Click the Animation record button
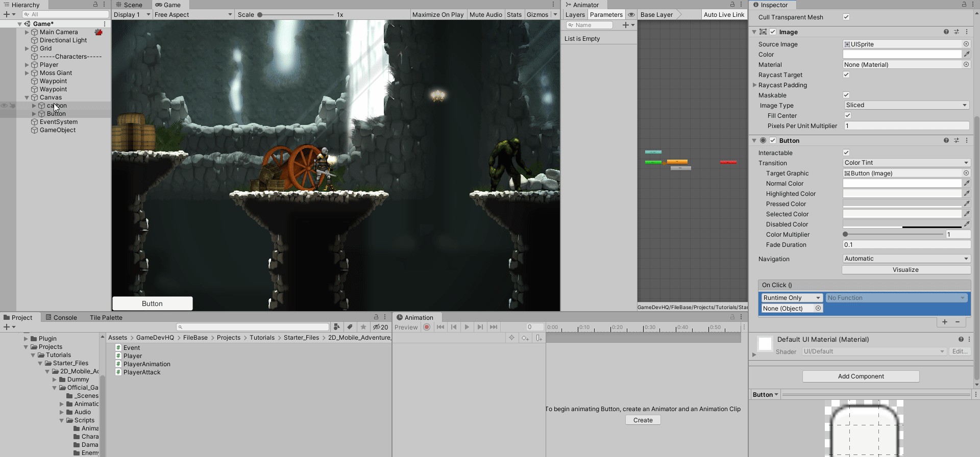This screenshot has width=980, height=457. (427, 327)
